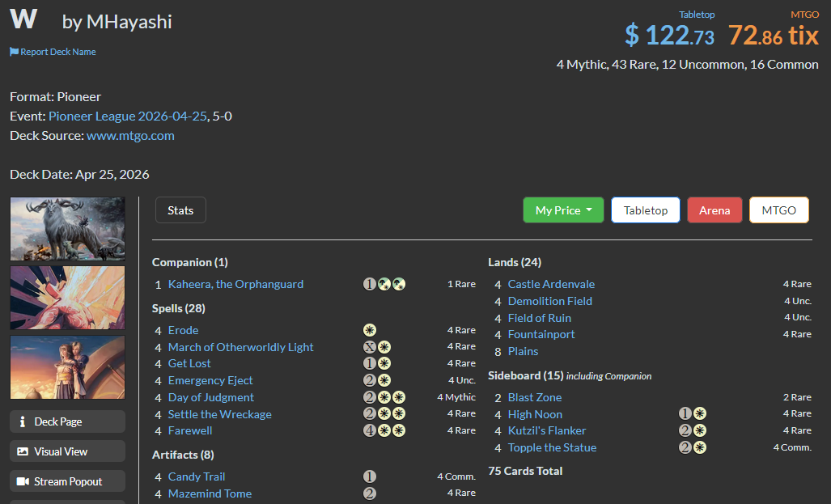Click the white mana symbol beside Kutzil's Flanker
Image resolution: width=831 pixels, height=504 pixels.
pos(700,430)
